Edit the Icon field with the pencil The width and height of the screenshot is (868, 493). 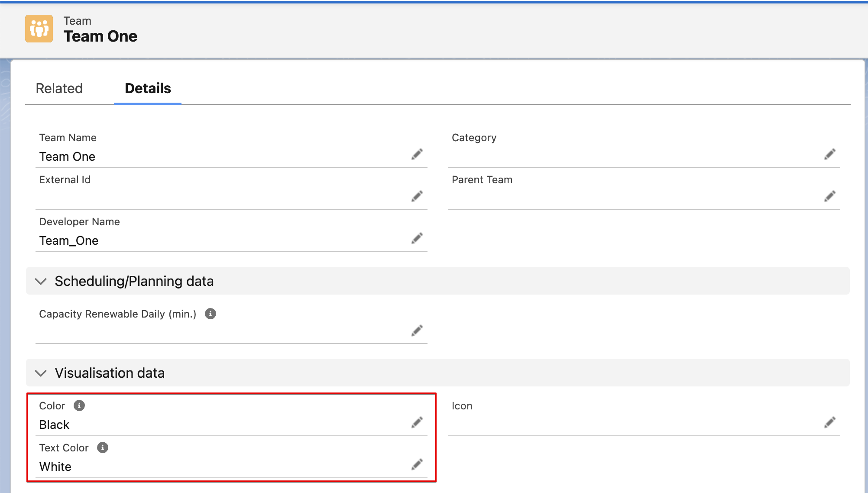[x=829, y=423]
